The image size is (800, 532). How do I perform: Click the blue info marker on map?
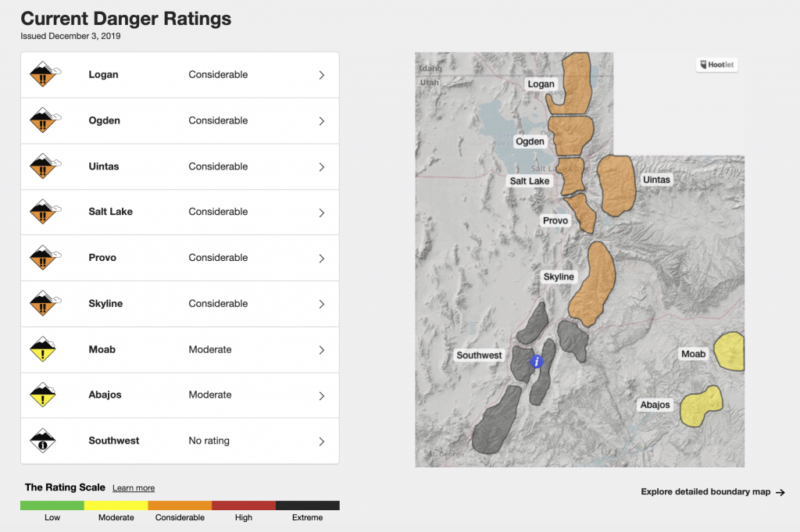point(536,362)
